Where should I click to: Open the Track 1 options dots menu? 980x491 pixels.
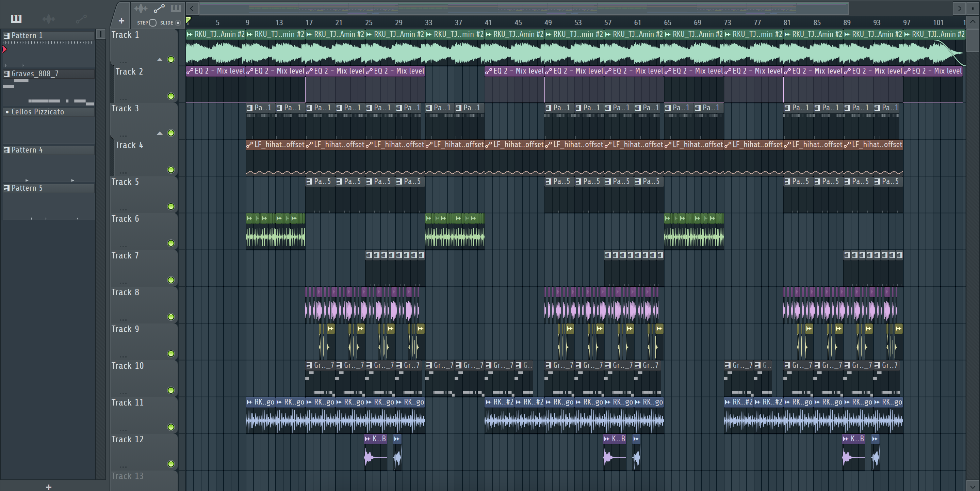point(123,62)
